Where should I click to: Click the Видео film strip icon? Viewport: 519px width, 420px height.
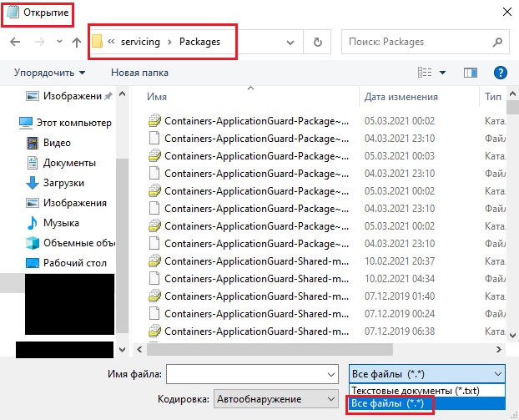point(33,143)
